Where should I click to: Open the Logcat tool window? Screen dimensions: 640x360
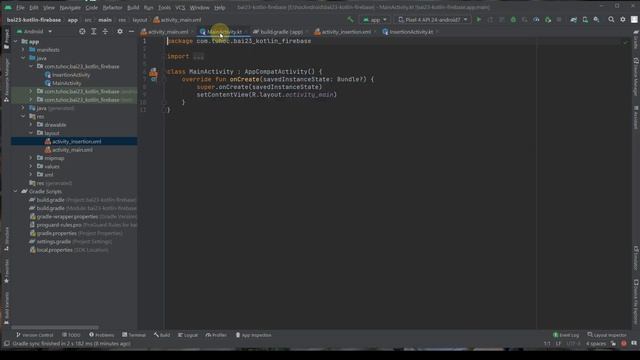(x=188, y=335)
